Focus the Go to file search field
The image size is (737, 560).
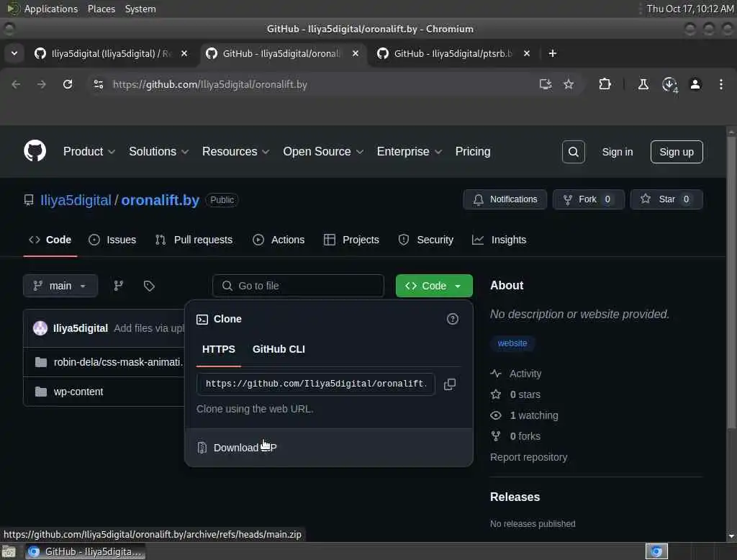click(x=298, y=286)
